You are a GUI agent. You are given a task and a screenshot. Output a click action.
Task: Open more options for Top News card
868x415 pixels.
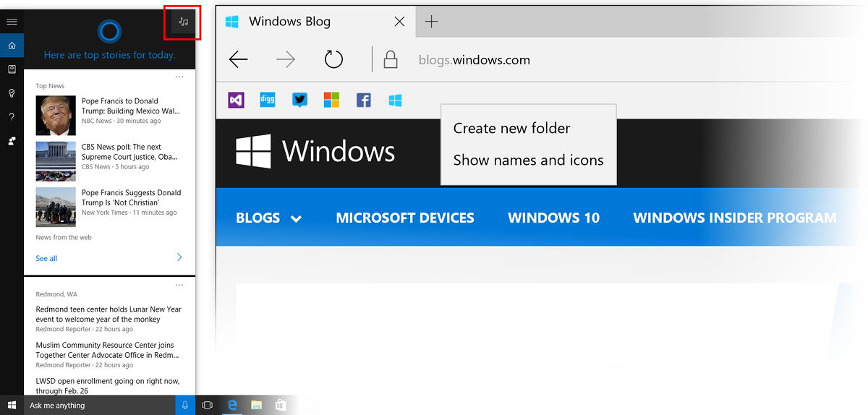click(179, 77)
